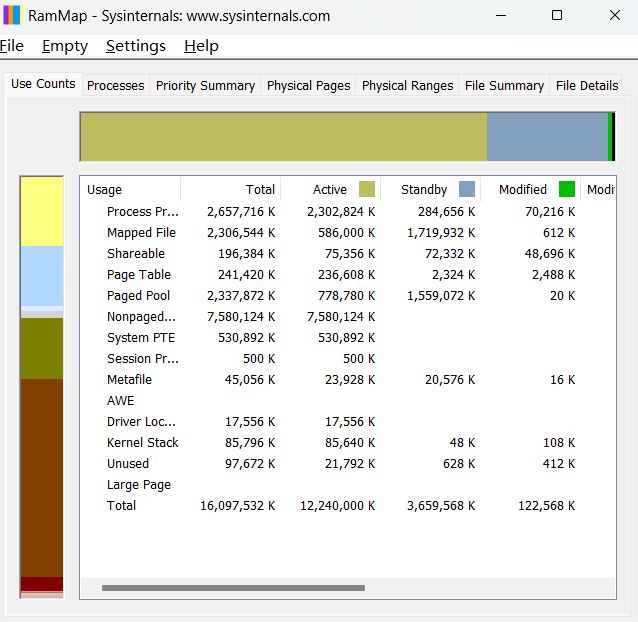Switch to the File Details tab

587,85
